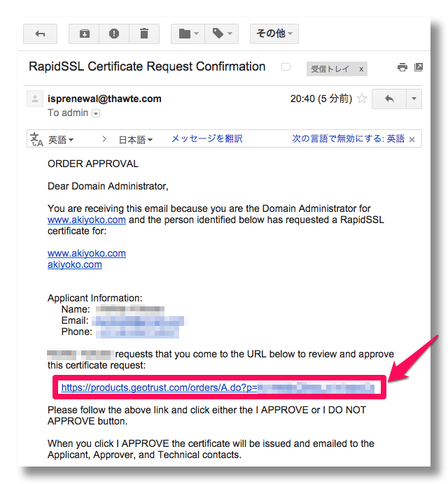
Task: Reply to the message
Action: pyautogui.click(x=389, y=99)
